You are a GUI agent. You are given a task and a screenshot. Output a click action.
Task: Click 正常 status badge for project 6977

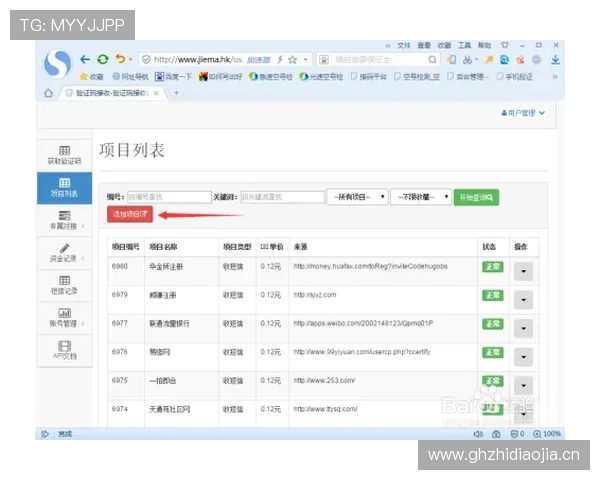tap(492, 324)
